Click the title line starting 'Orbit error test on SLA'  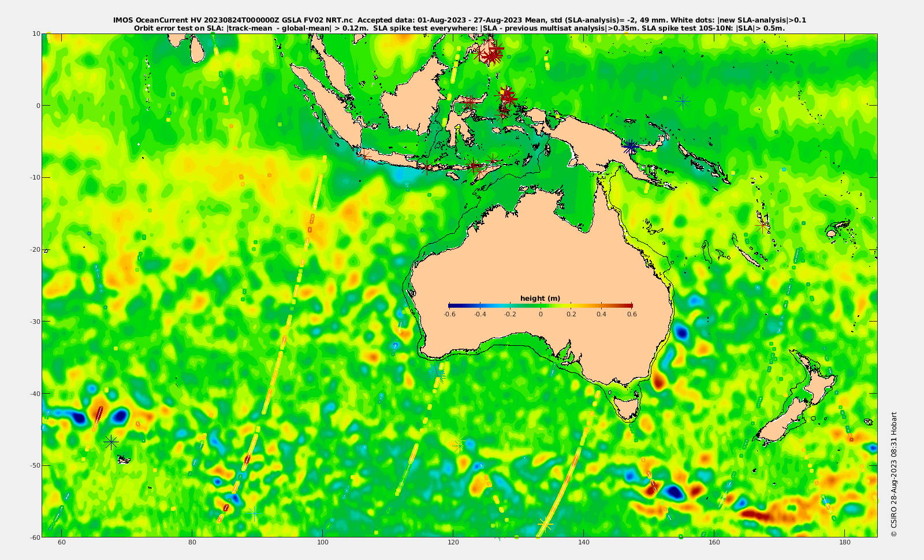click(x=460, y=28)
